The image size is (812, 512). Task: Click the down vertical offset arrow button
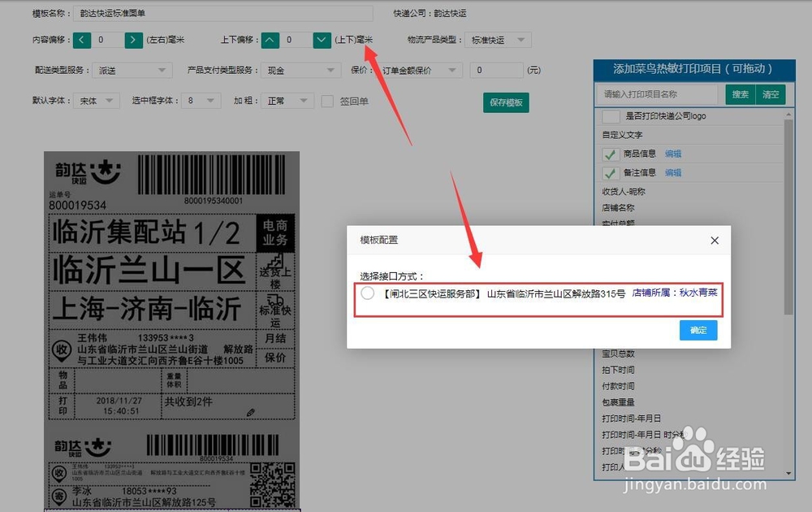[x=322, y=40]
